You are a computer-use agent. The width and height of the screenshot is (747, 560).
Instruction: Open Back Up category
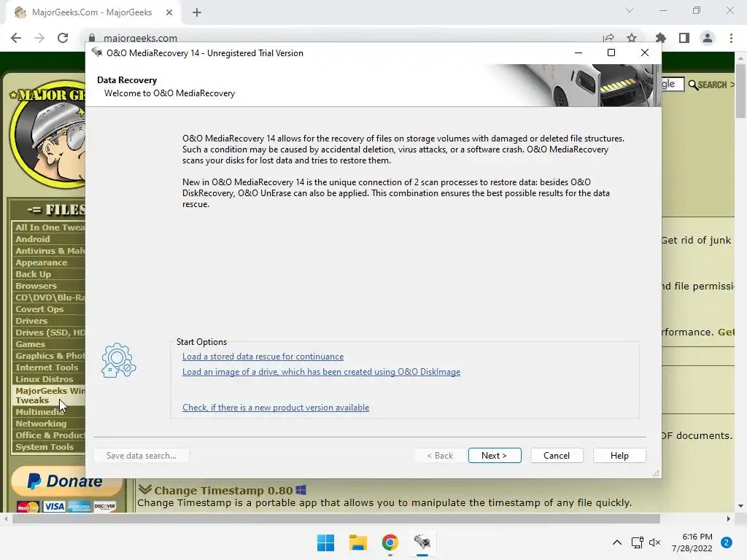34,274
